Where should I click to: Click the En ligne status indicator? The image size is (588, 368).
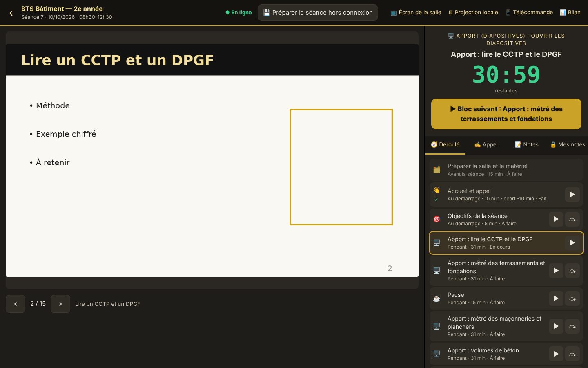239,13
